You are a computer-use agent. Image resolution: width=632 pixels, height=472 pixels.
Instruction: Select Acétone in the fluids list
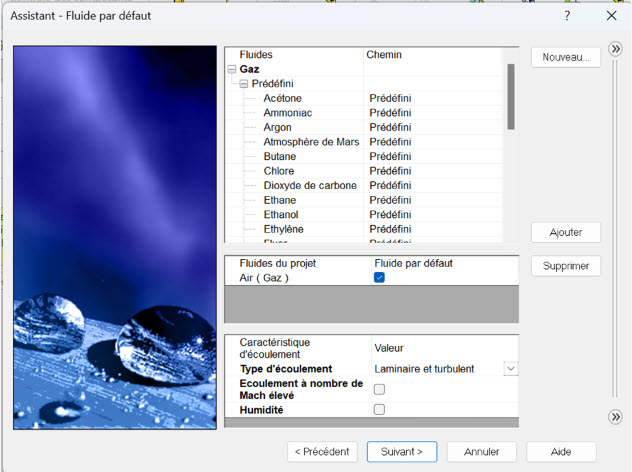click(x=283, y=99)
